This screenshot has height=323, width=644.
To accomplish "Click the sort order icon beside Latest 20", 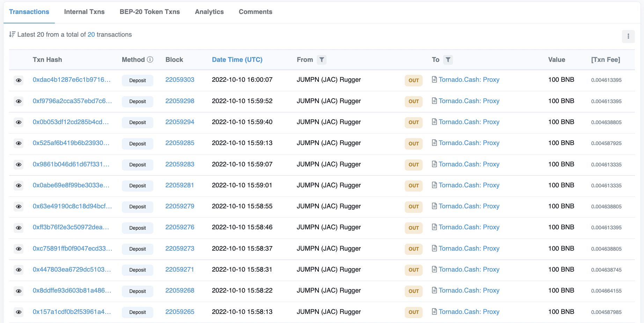I will click(12, 34).
